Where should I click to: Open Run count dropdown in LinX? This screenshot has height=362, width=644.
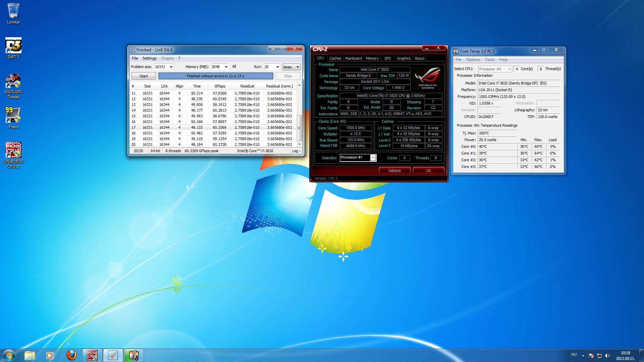pos(277,67)
